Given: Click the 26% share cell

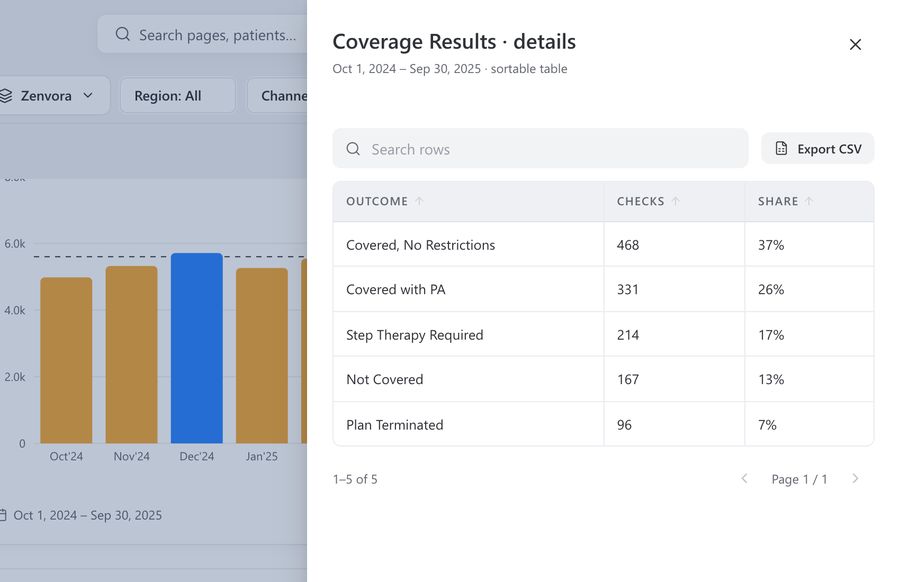Looking at the screenshot, I should [x=809, y=289].
